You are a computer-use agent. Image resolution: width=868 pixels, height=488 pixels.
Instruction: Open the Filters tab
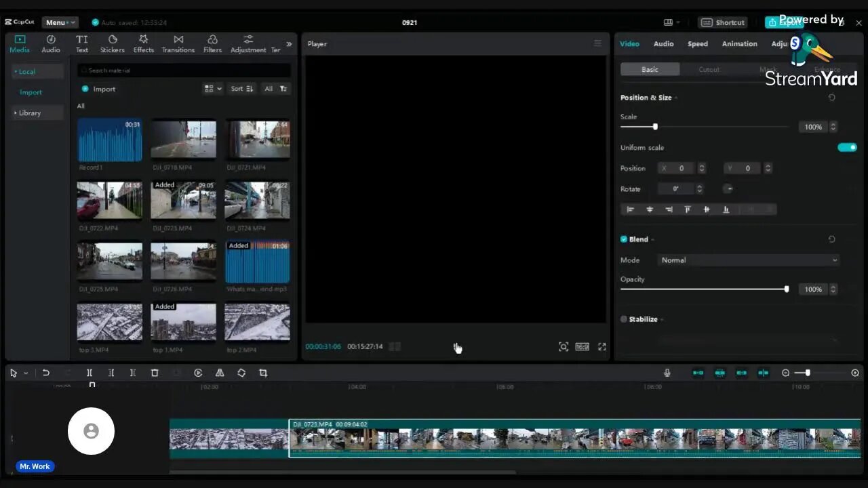pyautogui.click(x=212, y=44)
